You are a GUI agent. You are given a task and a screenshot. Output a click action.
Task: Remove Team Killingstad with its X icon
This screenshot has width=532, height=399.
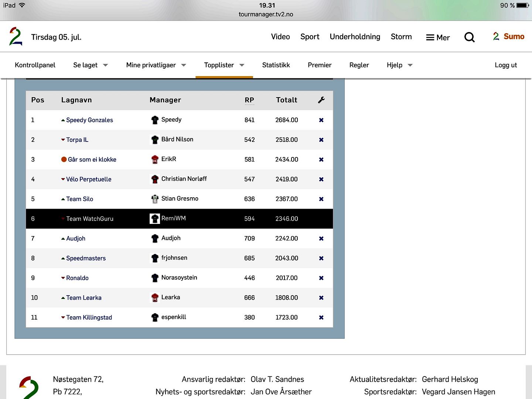coord(321,317)
